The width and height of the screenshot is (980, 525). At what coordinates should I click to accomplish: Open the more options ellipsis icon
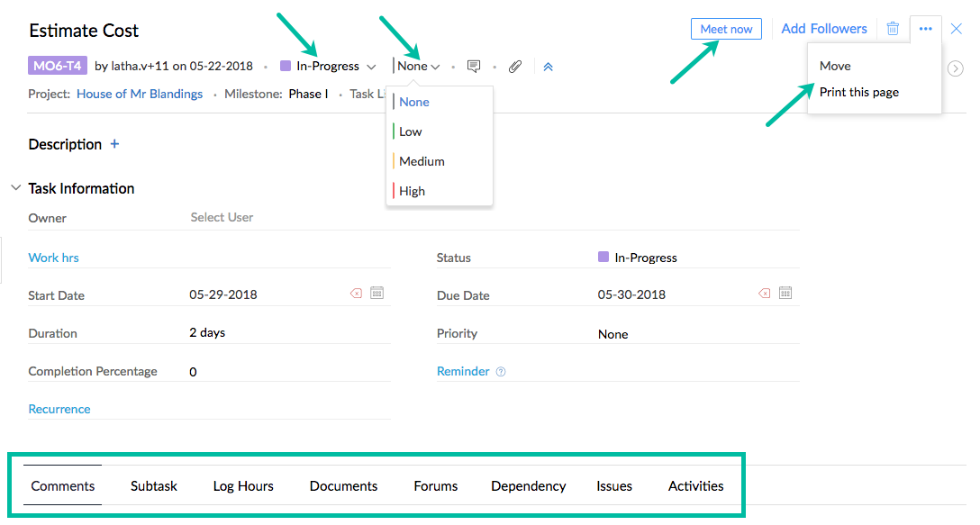pos(926,29)
